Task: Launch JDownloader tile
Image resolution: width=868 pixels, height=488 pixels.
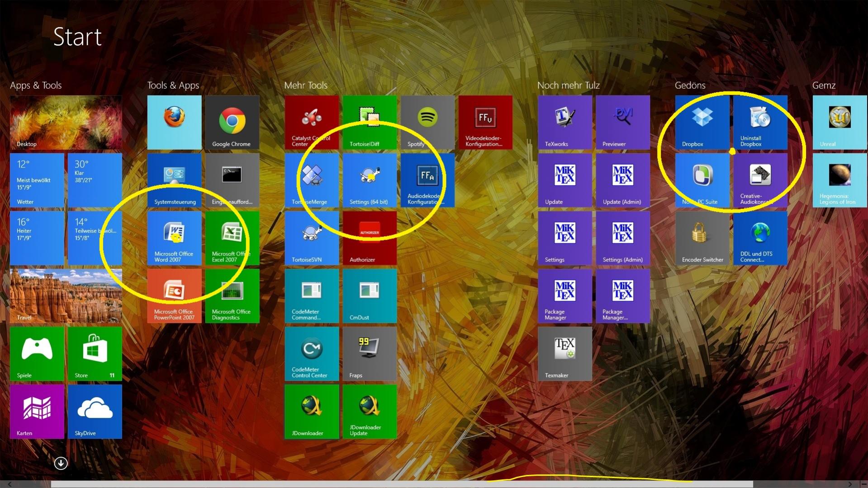Action: (312, 412)
